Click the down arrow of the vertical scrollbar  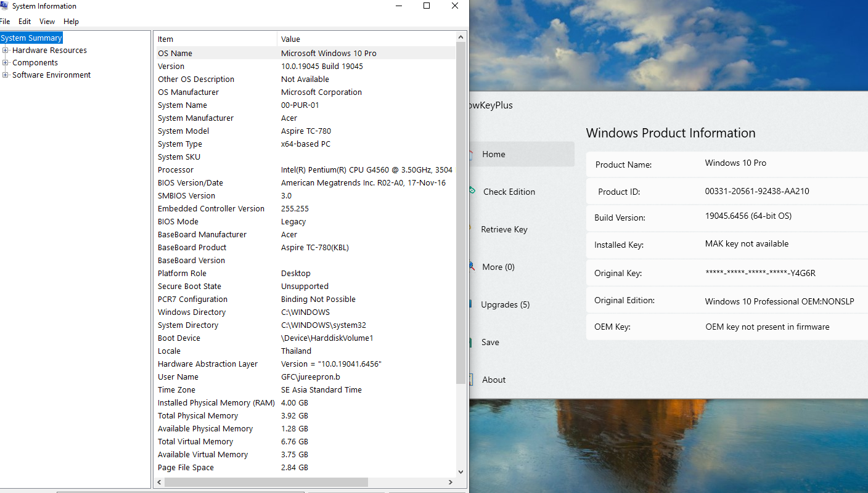(x=461, y=471)
